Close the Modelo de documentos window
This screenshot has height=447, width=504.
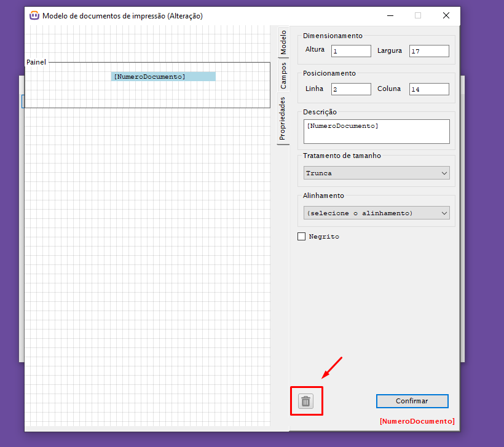click(x=446, y=15)
